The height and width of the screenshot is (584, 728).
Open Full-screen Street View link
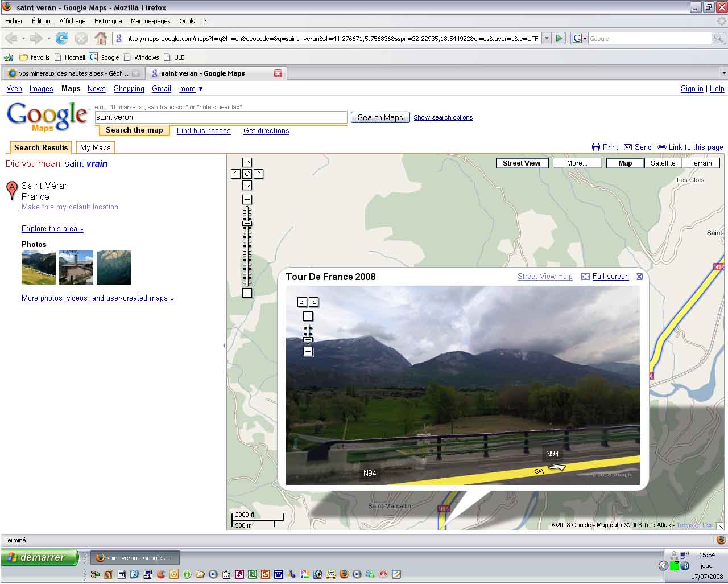pos(610,277)
